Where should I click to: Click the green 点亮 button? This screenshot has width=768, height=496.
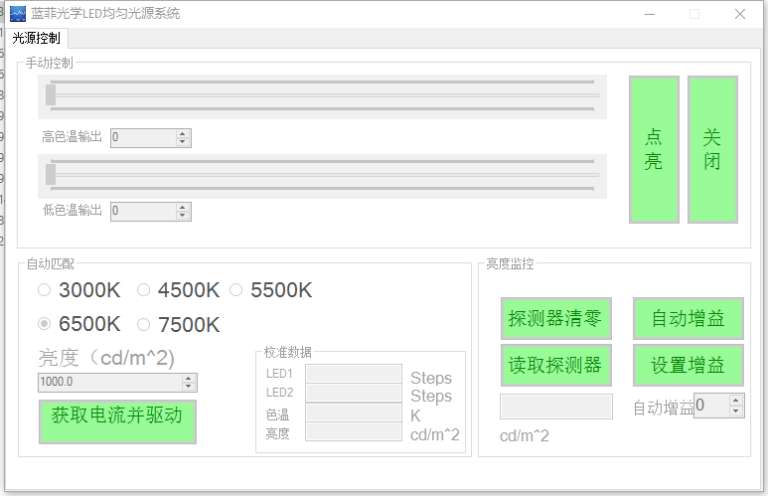653,149
